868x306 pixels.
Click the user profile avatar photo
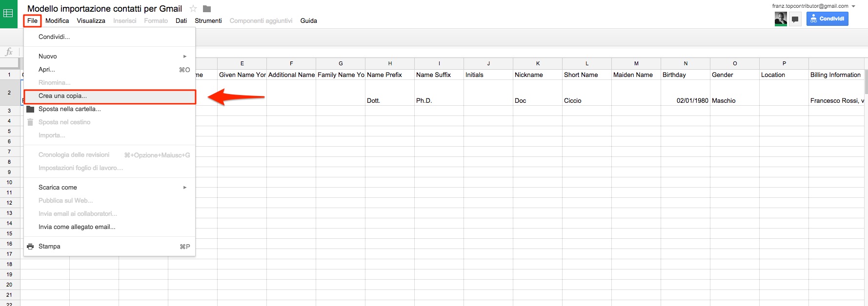[x=781, y=19]
